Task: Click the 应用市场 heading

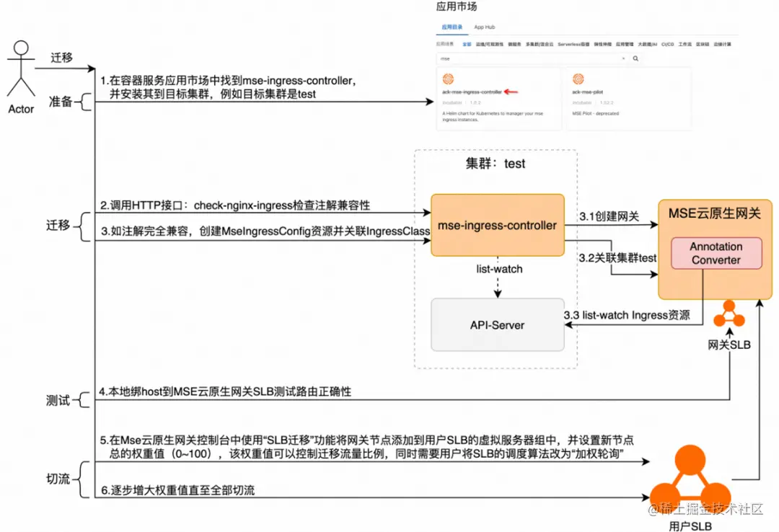Action: (x=456, y=6)
